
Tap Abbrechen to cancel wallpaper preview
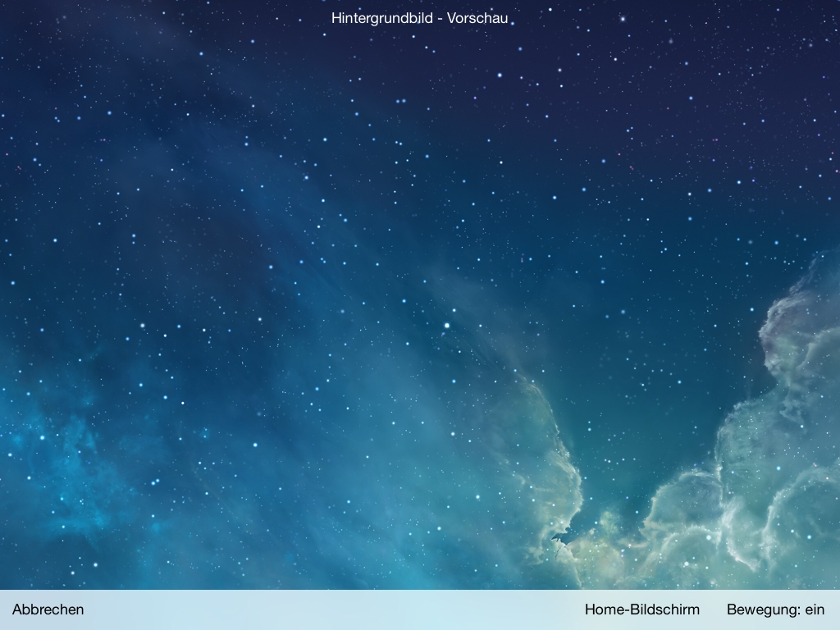click(48, 609)
